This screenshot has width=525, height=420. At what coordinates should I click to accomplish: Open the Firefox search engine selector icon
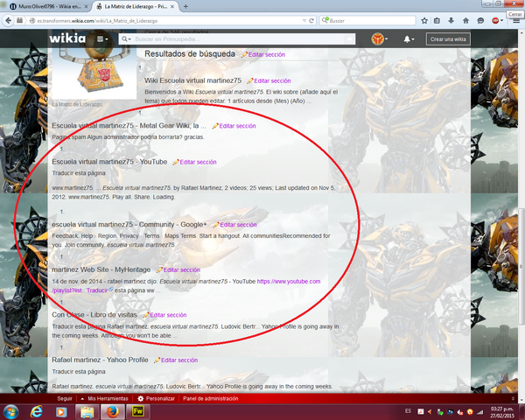(x=325, y=20)
